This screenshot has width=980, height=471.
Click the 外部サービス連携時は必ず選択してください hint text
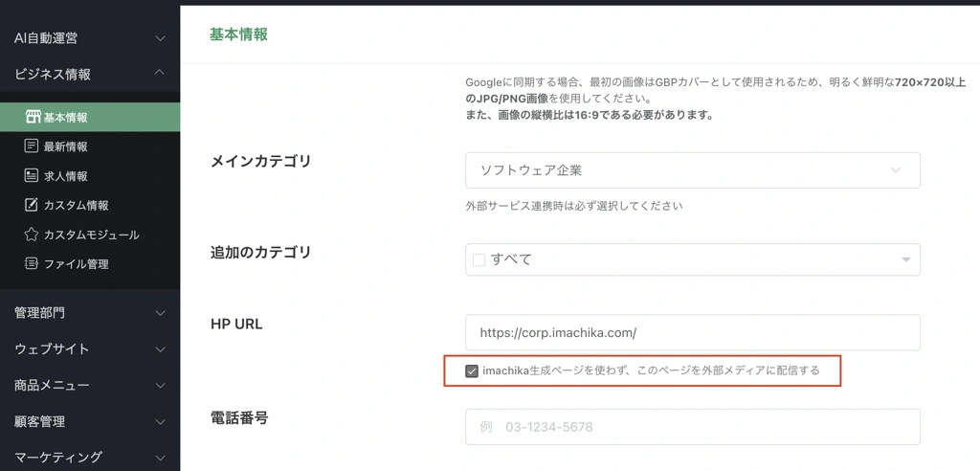coord(574,206)
